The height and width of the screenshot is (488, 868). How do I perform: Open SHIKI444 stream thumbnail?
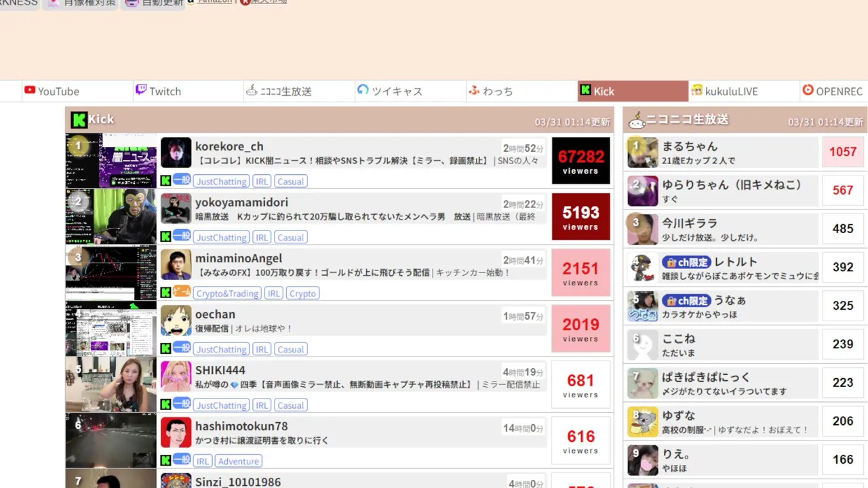click(x=111, y=384)
